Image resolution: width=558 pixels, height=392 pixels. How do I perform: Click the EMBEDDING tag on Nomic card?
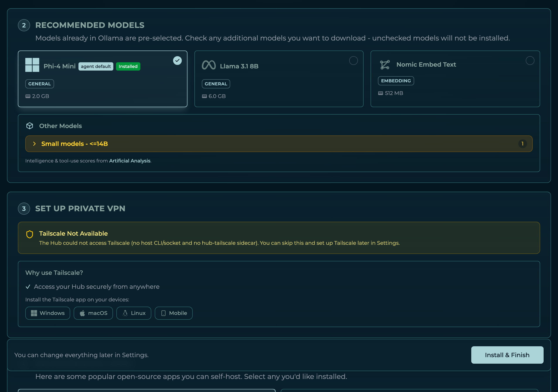point(396,81)
